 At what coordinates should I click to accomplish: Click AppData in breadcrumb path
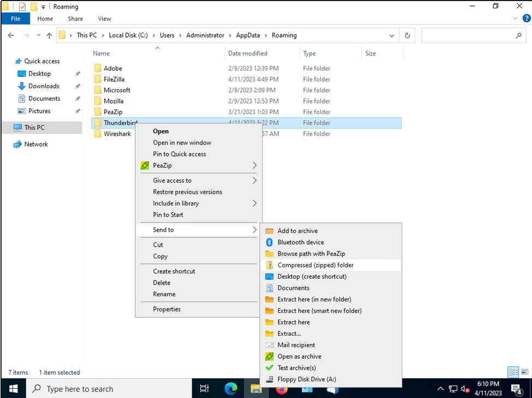(x=248, y=35)
